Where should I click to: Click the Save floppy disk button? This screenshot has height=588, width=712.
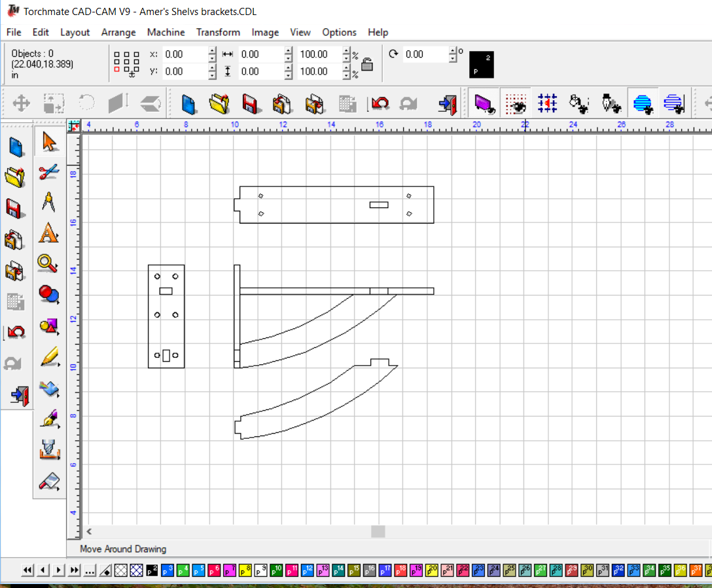click(251, 103)
